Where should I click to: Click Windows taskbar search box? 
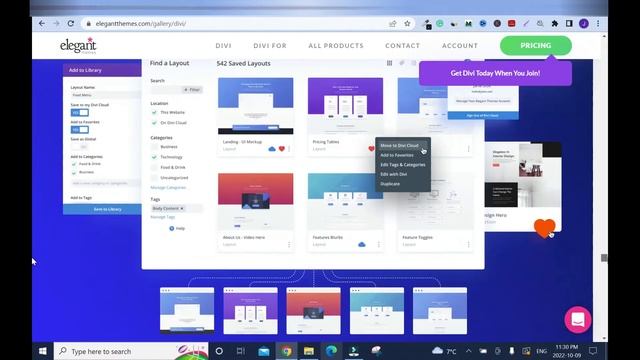pos(131,351)
